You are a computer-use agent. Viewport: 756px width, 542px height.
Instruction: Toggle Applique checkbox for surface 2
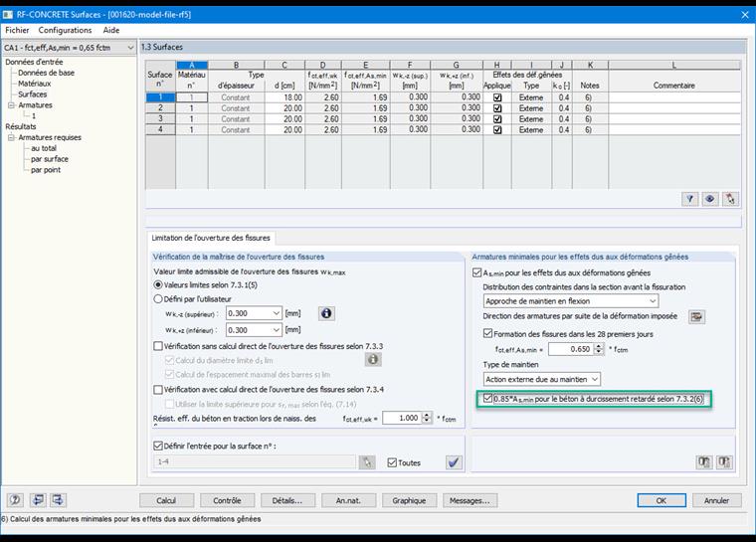coord(497,108)
